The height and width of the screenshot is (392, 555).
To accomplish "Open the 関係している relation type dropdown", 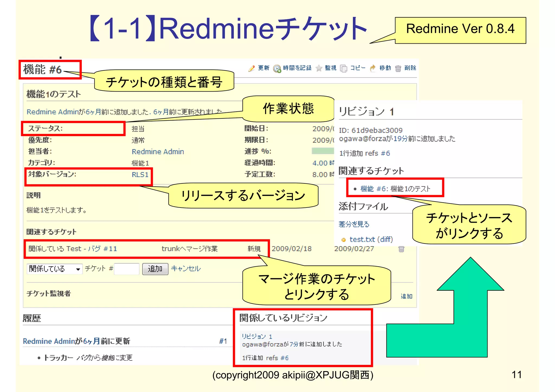I will 55,269.
